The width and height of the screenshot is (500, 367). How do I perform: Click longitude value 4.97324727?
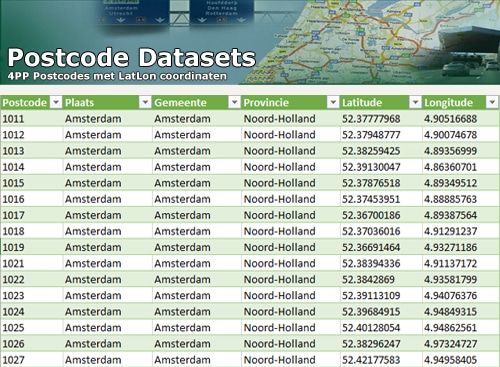[451, 344]
